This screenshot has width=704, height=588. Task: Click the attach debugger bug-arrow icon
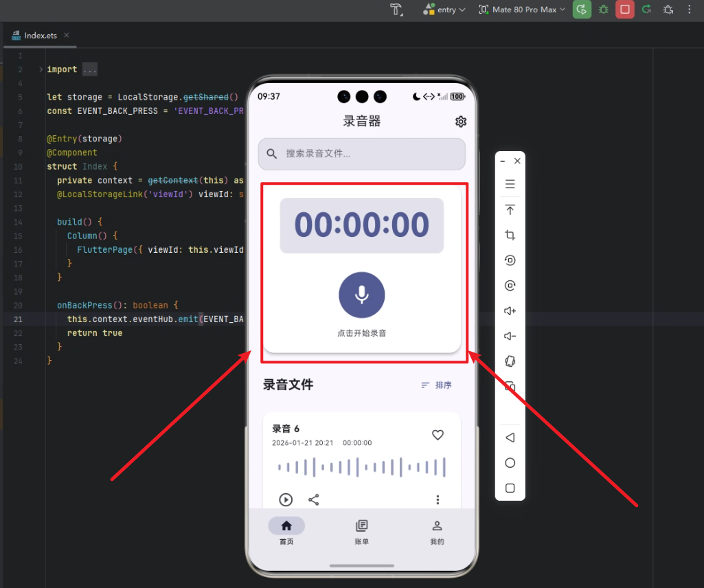pos(668,10)
